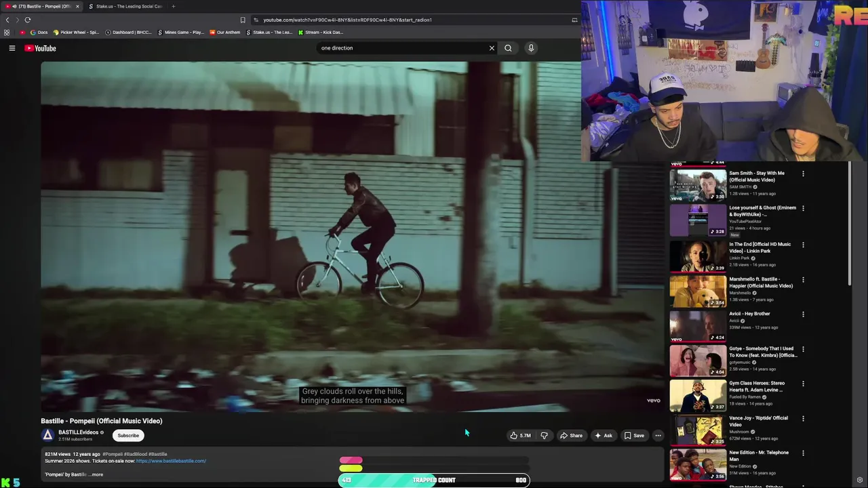Open the apps grid in bookmarks bar
The width and height of the screenshot is (868, 488).
tap(7, 32)
